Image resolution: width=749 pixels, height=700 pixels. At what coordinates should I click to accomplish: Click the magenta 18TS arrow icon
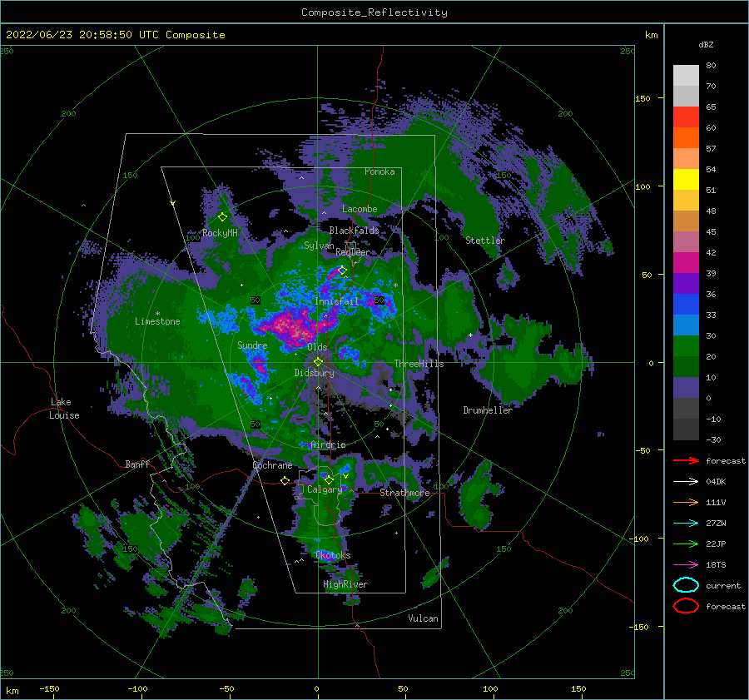click(686, 565)
